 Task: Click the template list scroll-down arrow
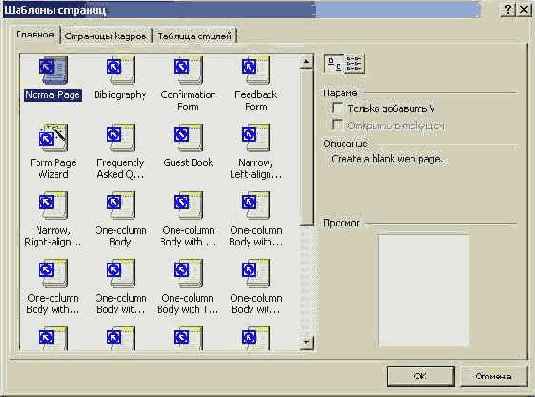click(x=306, y=342)
